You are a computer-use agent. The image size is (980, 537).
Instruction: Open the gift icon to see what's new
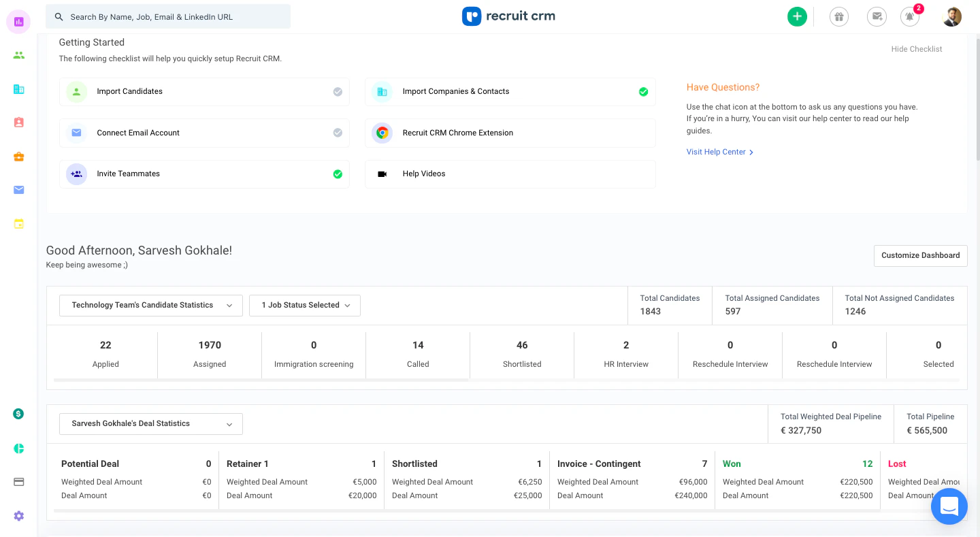838,16
